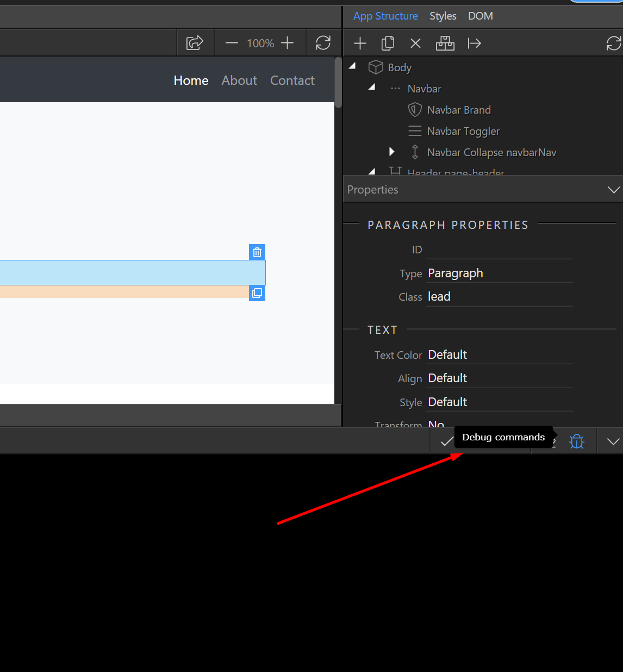Select Navbar Brand tree item

[459, 110]
